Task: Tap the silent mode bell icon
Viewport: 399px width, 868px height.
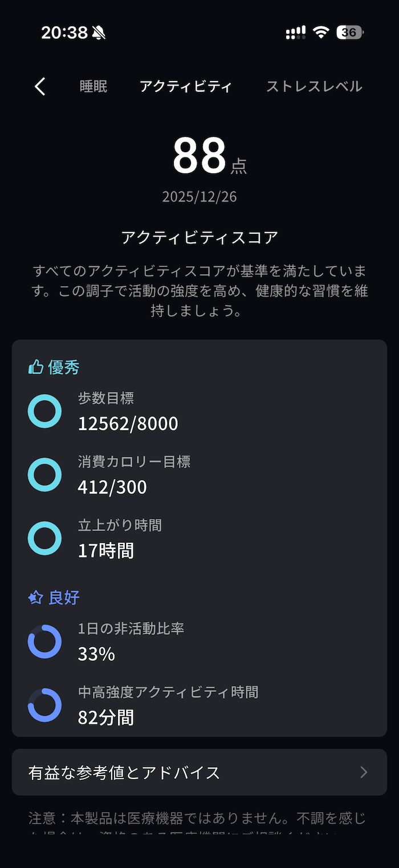Action: [99, 33]
